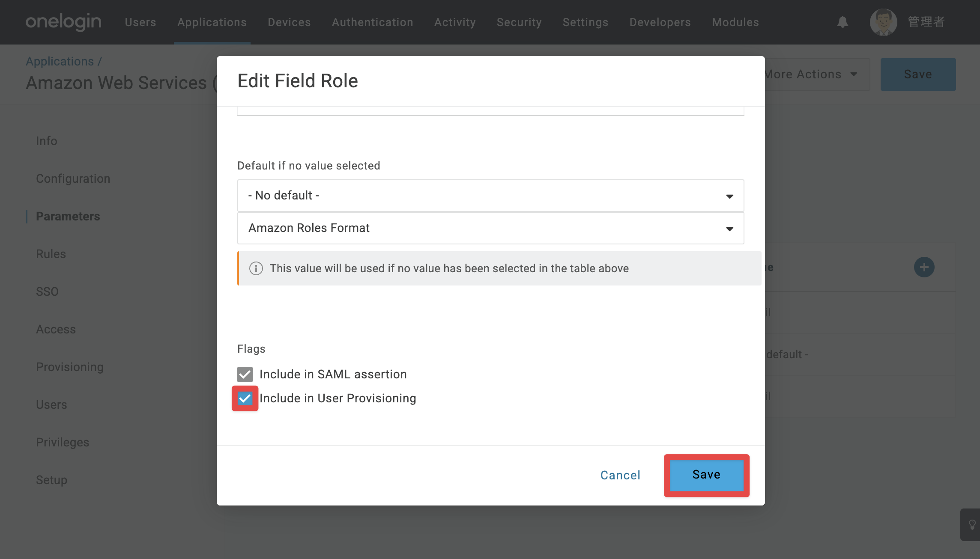
Task: Open the Amazon Roles Format dropdown
Action: pyautogui.click(x=491, y=228)
